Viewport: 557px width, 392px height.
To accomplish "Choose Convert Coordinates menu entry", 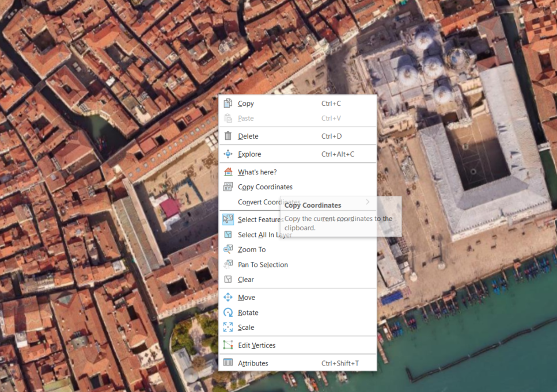I will 298,201.
